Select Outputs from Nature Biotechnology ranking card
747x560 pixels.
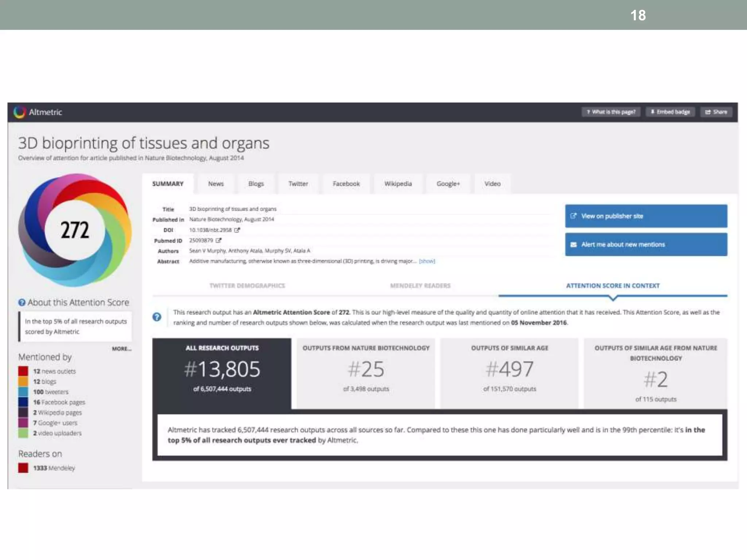[x=366, y=373]
